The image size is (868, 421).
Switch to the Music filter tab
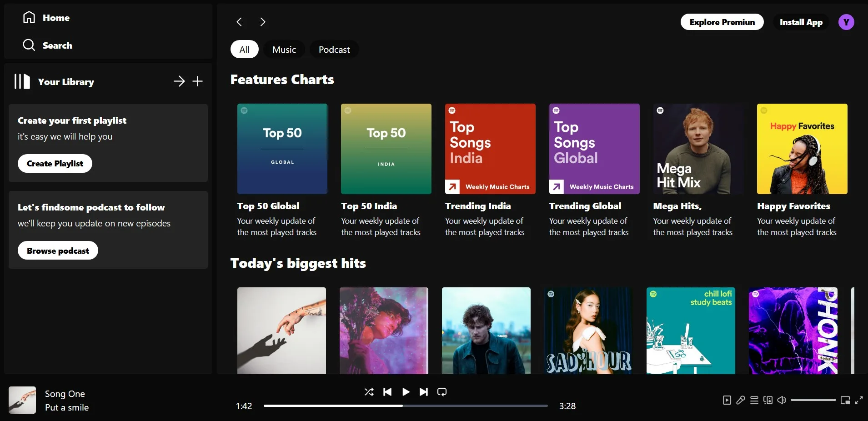pos(284,49)
